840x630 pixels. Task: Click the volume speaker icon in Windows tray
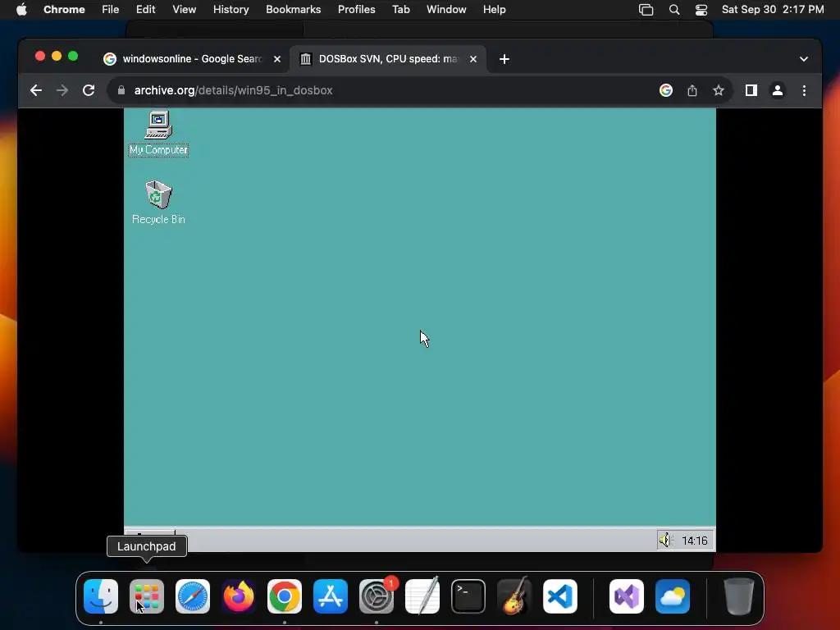tap(665, 540)
